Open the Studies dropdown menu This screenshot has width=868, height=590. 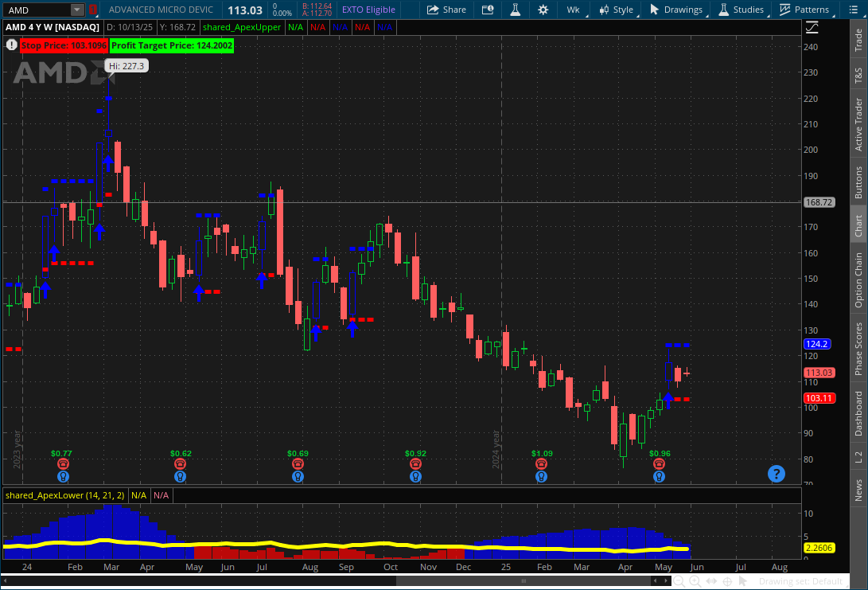[x=741, y=10]
